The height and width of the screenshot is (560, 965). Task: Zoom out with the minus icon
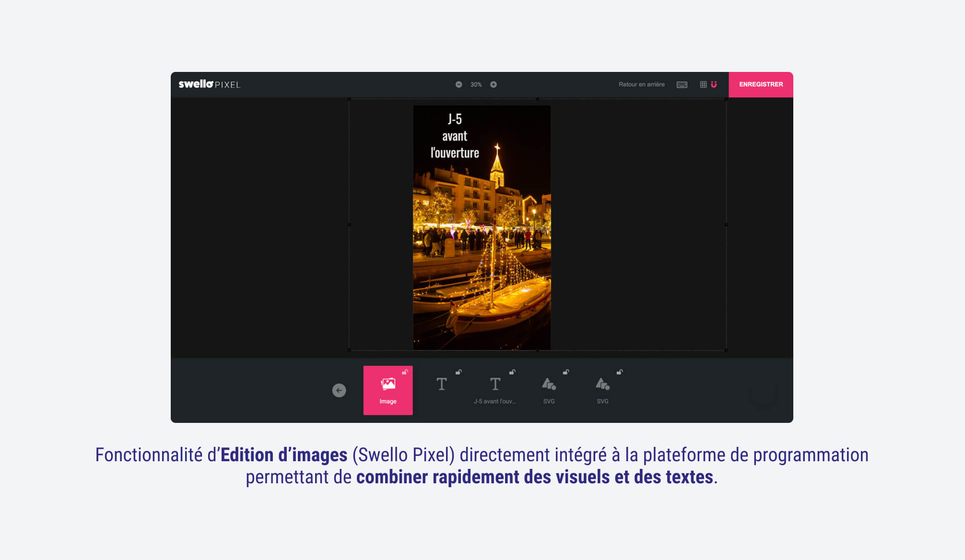click(459, 84)
